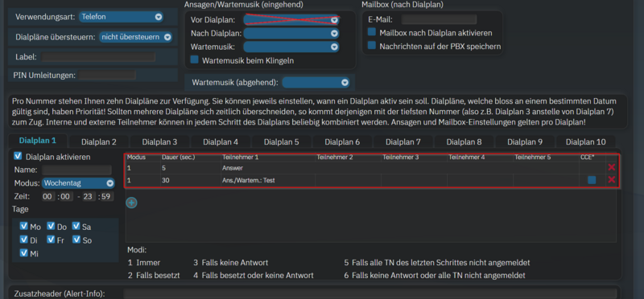This screenshot has width=644, height=299.
Task: Switch to Dialplan 3 tab
Action: [x=159, y=142]
